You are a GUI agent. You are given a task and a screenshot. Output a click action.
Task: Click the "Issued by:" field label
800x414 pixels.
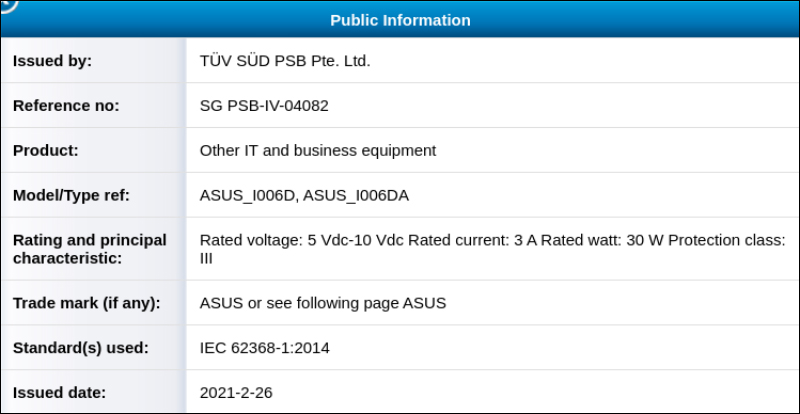point(52,61)
